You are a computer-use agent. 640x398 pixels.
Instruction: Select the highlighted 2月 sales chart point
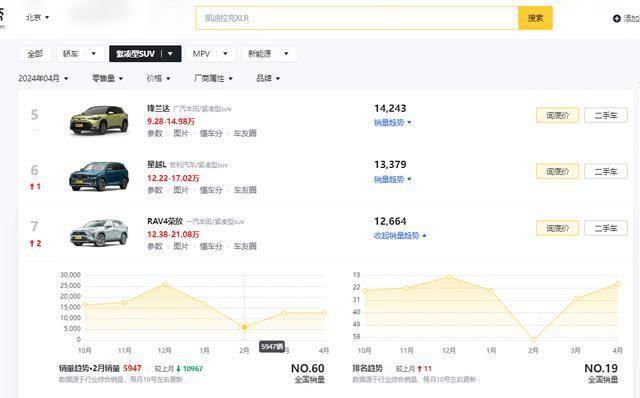pos(244,327)
